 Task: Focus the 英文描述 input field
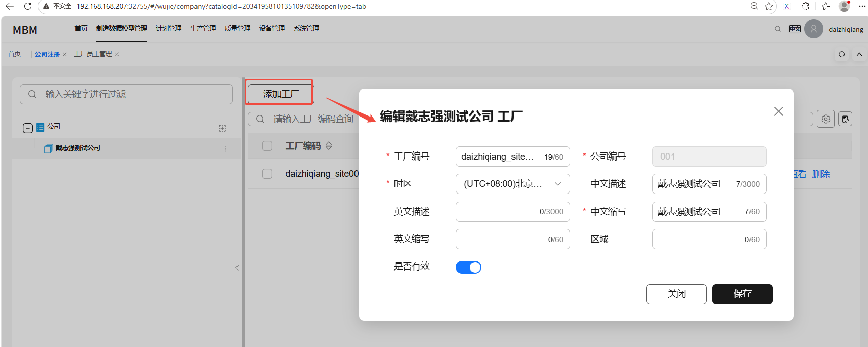pyautogui.click(x=513, y=212)
